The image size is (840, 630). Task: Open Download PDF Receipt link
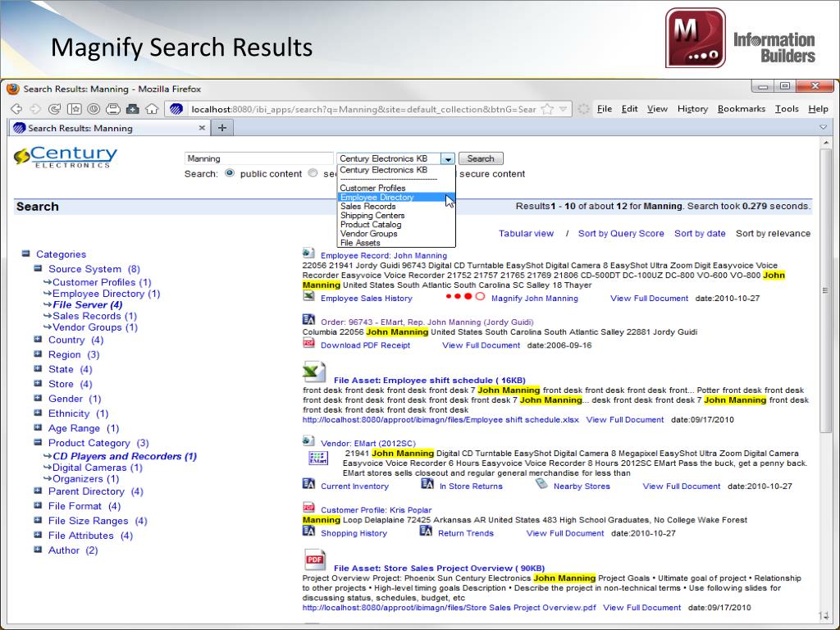pyautogui.click(x=365, y=345)
